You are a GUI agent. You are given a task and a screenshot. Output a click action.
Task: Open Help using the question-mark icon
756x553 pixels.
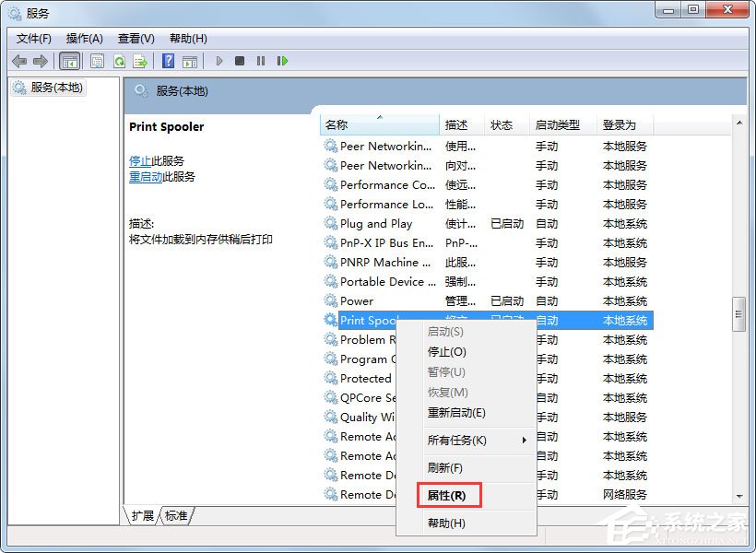[168, 61]
